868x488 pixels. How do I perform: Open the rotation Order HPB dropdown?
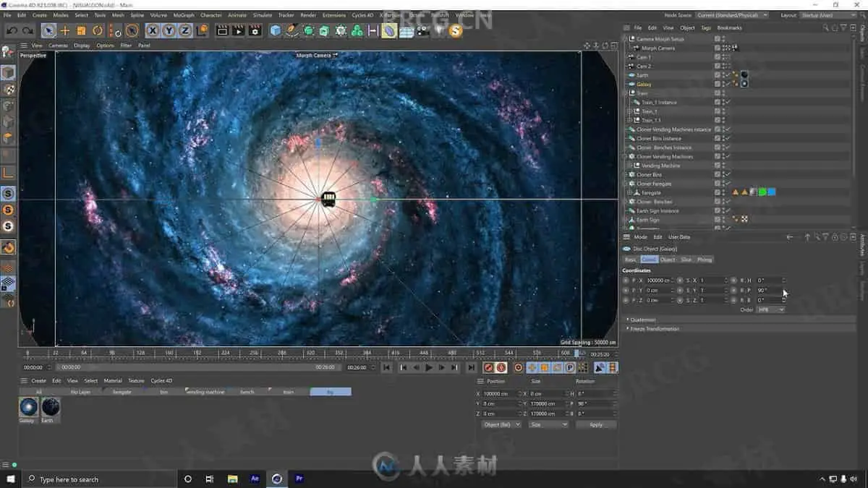[770, 309]
